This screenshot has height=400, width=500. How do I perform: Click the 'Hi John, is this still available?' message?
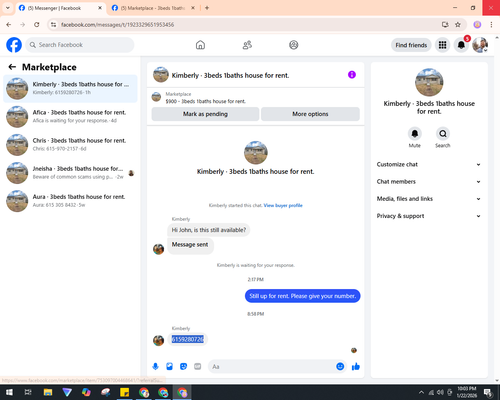click(209, 230)
